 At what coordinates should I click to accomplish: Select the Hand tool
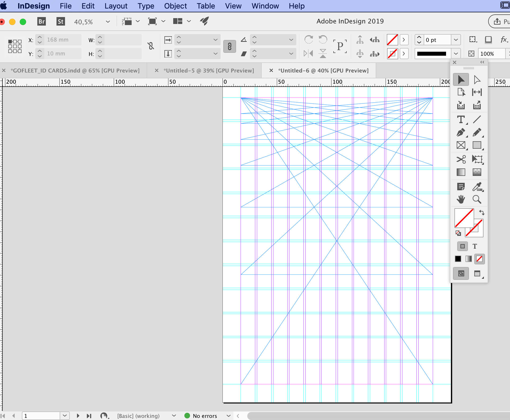[461, 199]
